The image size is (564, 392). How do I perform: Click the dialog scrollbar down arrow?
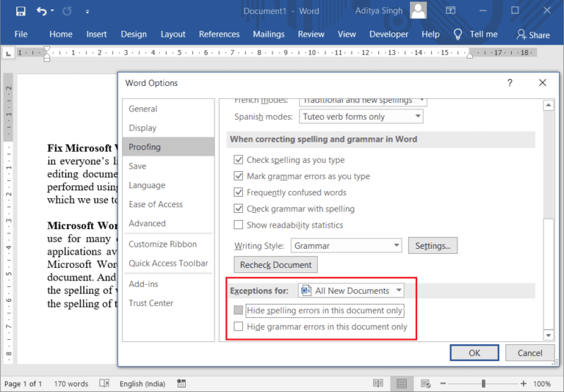point(548,335)
